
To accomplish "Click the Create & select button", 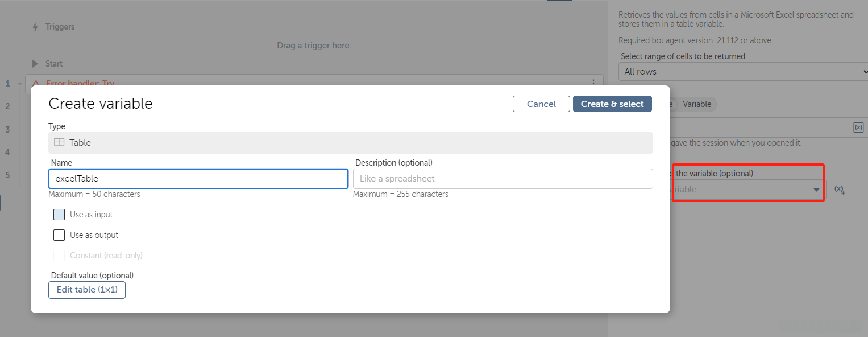I will [x=612, y=104].
